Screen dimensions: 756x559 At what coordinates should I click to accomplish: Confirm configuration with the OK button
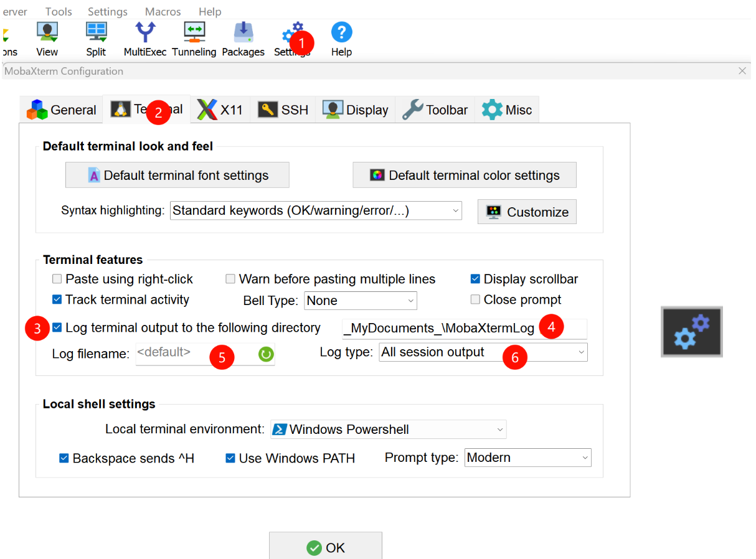326,547
